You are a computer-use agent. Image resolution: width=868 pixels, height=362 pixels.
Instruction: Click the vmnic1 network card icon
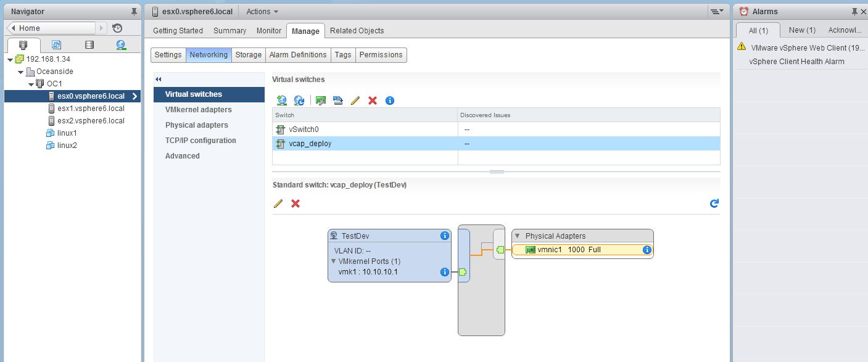coord(530,250)
